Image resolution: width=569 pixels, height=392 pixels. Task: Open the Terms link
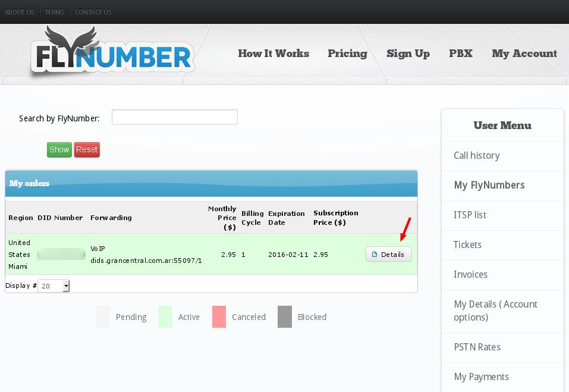coord(55,12)
